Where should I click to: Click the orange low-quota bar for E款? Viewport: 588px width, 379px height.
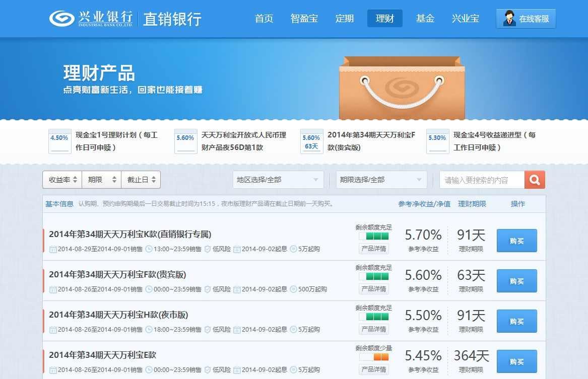coord(373,357)
